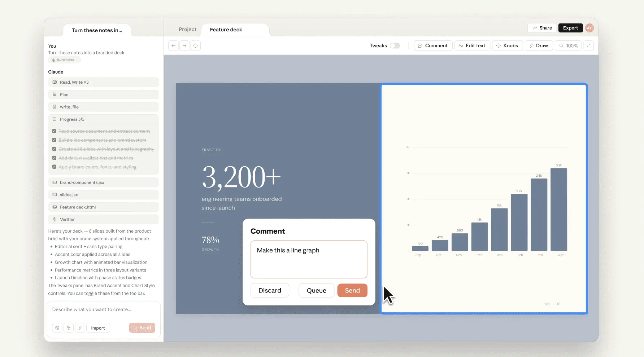
Task: Select the Feature deck tab
Action: [226, 30]
